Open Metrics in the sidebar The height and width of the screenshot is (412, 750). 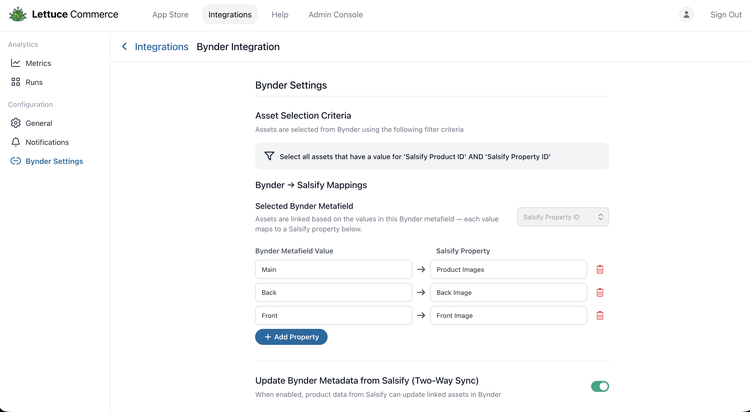38,63
